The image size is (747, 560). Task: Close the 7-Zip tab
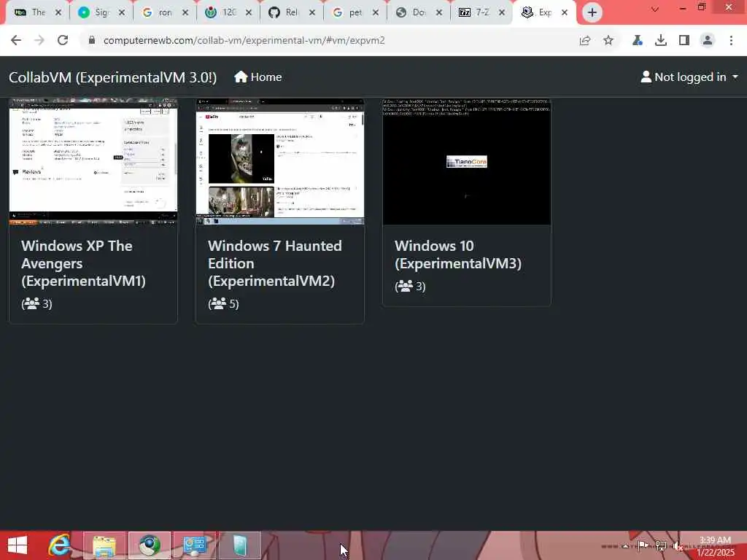502,13
